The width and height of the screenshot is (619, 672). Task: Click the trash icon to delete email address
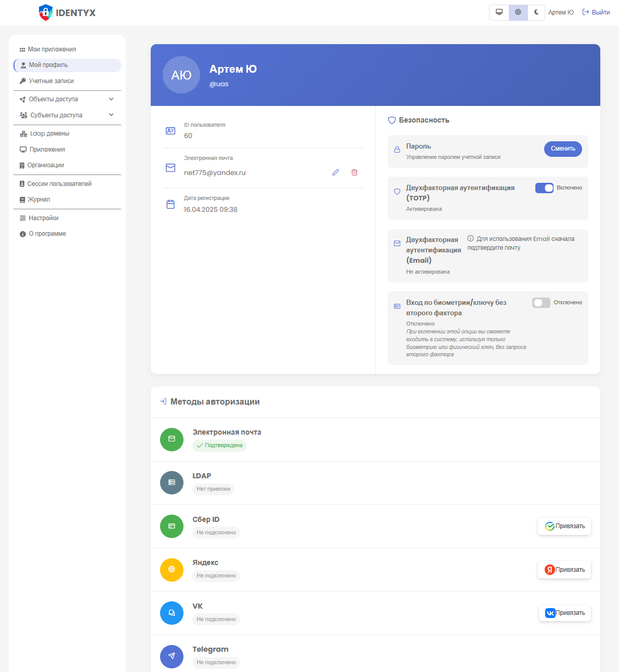coord(354,172)
